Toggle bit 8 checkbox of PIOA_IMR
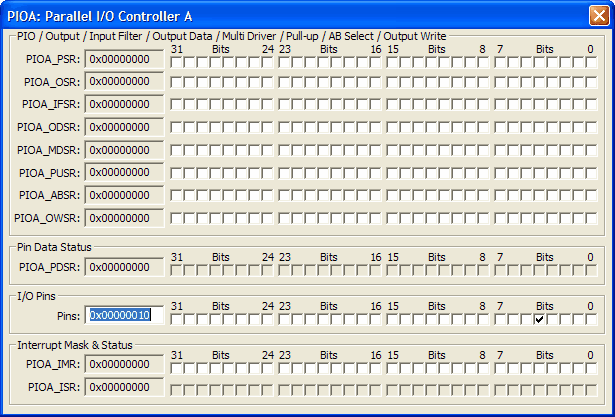The height and width of the screenshot is (417, 615). click(483, 368)
